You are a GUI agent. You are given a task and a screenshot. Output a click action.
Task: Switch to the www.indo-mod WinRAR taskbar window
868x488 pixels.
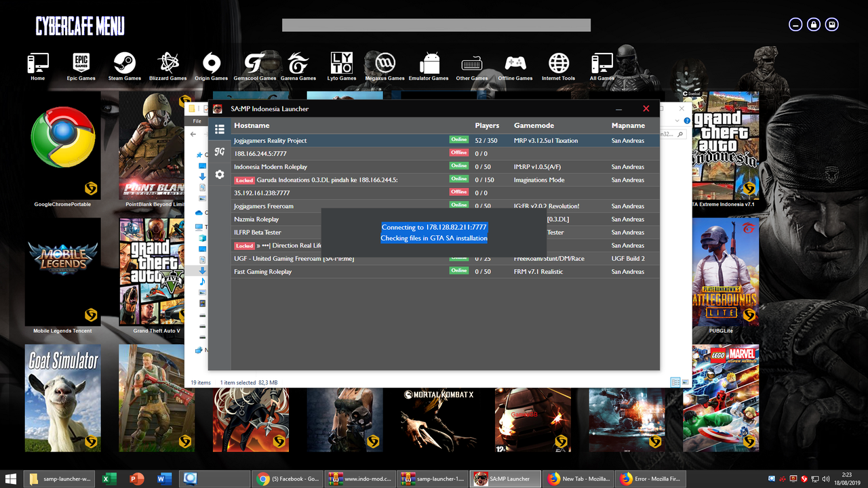pyautogui.click(x=360, y=479)
